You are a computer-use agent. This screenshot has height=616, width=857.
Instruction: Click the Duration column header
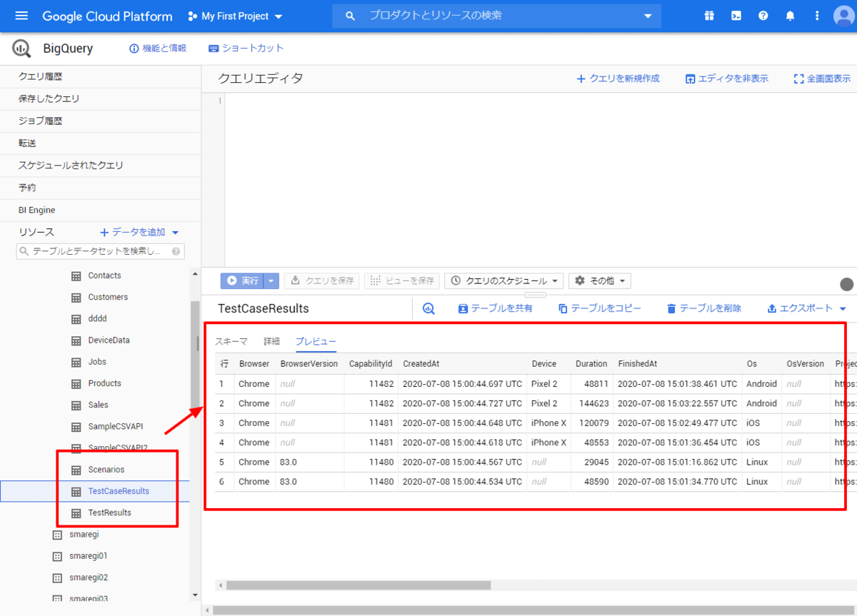pyautogui.click(x=591, y=363)
